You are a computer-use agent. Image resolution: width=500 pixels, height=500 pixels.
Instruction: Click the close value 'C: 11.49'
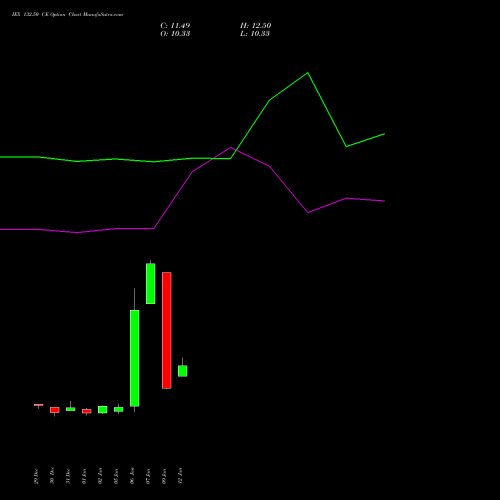coord(175,26)
